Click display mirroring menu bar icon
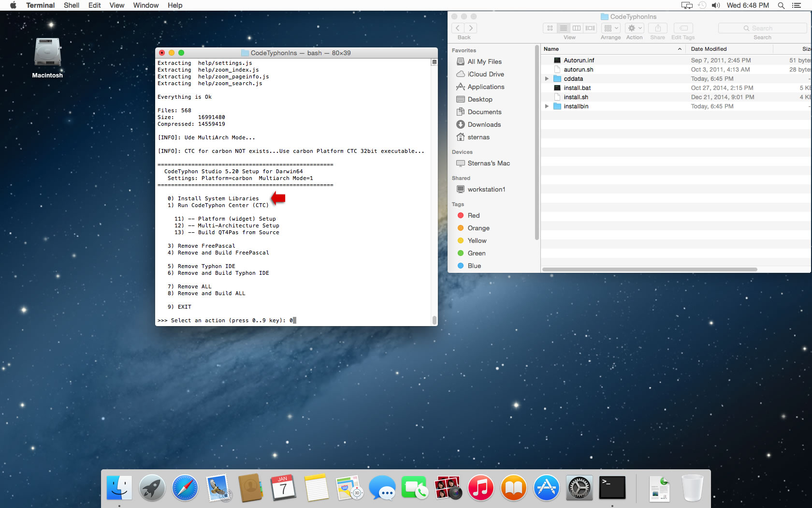 (687, 5)
